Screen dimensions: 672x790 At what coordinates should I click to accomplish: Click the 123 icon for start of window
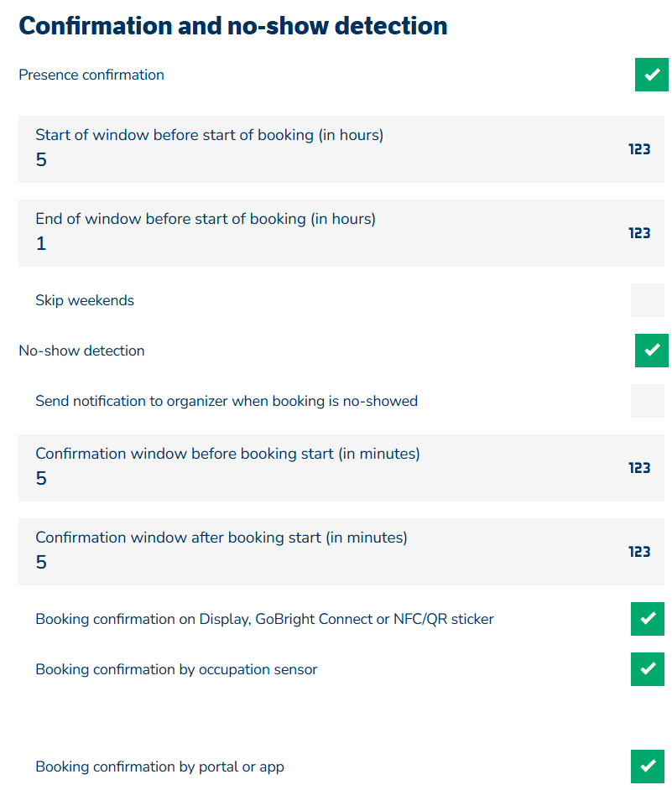coord(639,149)
